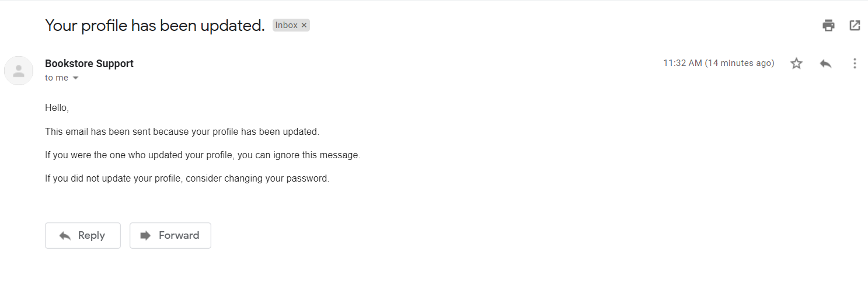868x282 pixels.
Task: Click the line about changing your password
Action: (187, 178)
